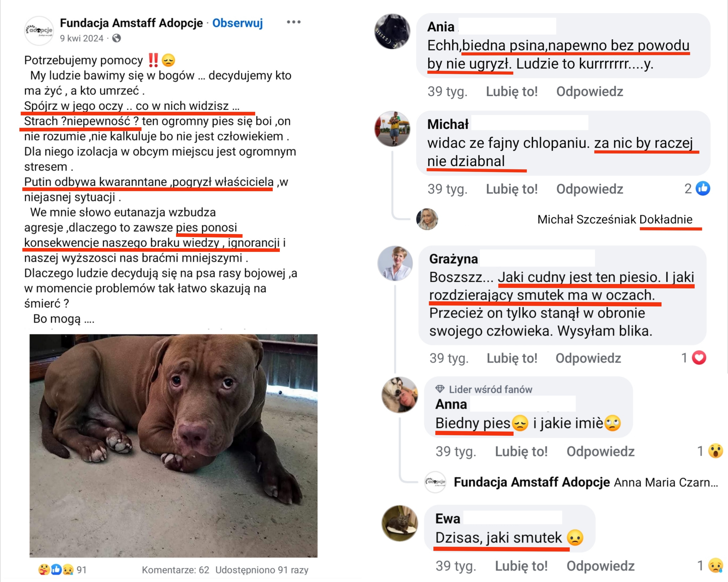
Task: Click the Fundacja Amstaff Adopcje page logo
Action: click(x=39, y=31)
